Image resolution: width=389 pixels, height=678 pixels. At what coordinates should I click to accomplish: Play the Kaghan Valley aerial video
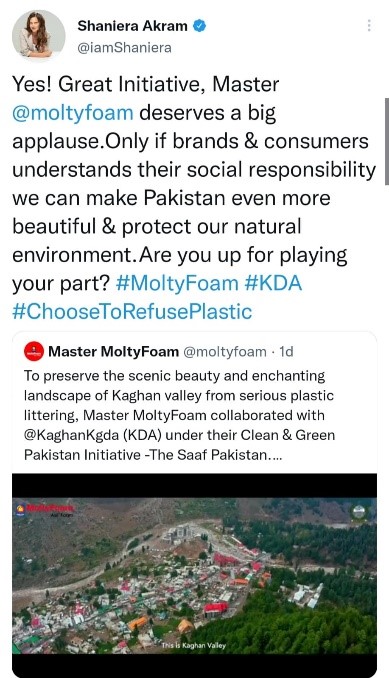point(194,575)
